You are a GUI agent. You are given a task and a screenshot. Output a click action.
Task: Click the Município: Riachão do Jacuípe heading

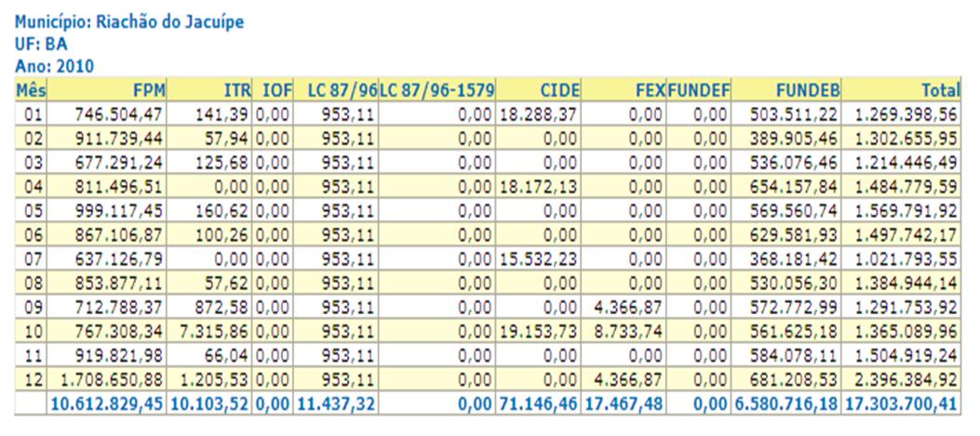pyautogui.click(x=128, y=22)
